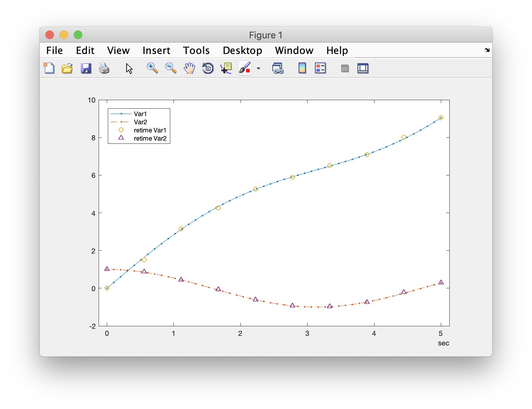Open the Window menu
Image resolution: width=532 pixels, height=409 pixels.
[294, 50]
